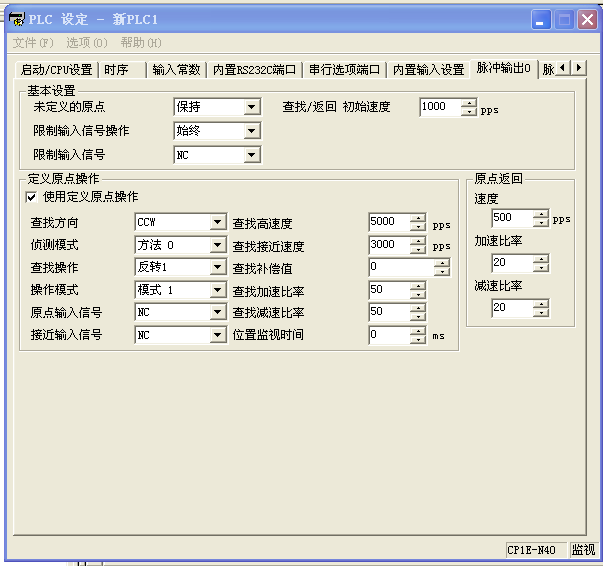
Task: Switch to the 内置输入设置 tab
Action: click(x=428, y=69)
